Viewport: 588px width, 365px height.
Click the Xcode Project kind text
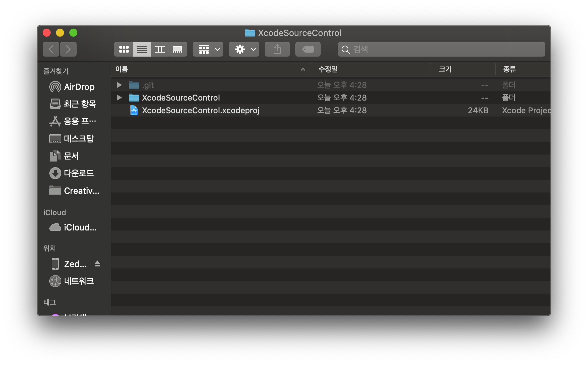526,111
